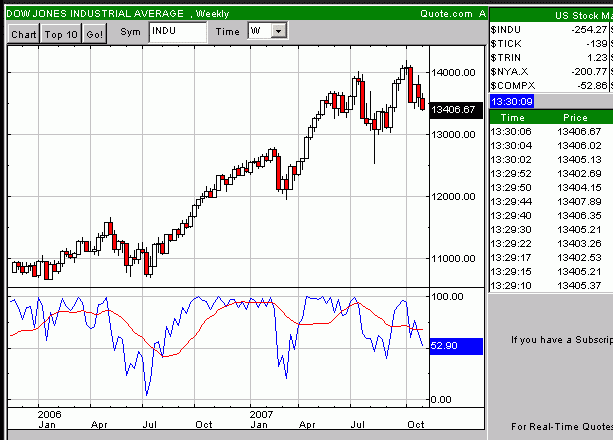Image resolution: width=613 pixels, height=440 pixels.
Task: Click price 13406.35 in the trade list
Action: (579, 216)
